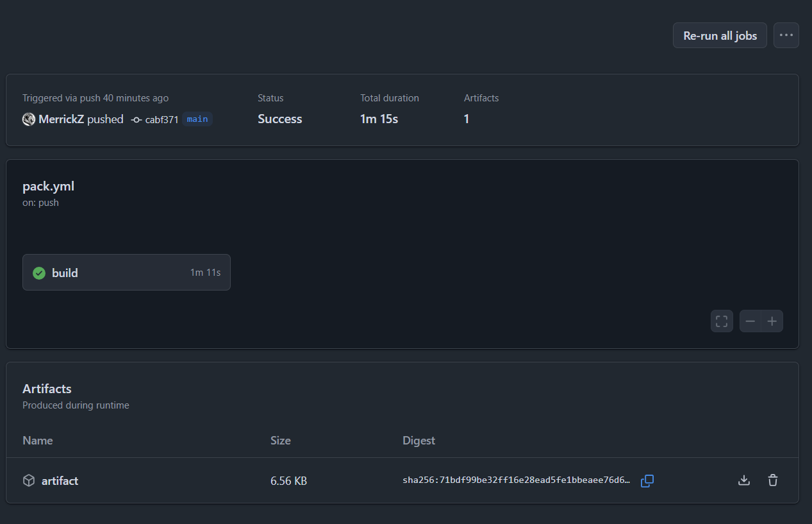This screenshot has height=524, width=812.
Task: Click the pack.yml workflow title
Action: (x=49, y=187)
